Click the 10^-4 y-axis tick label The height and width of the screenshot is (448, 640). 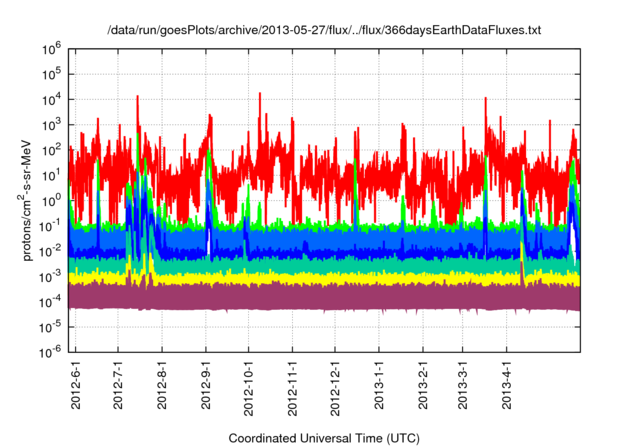point(49,302)
